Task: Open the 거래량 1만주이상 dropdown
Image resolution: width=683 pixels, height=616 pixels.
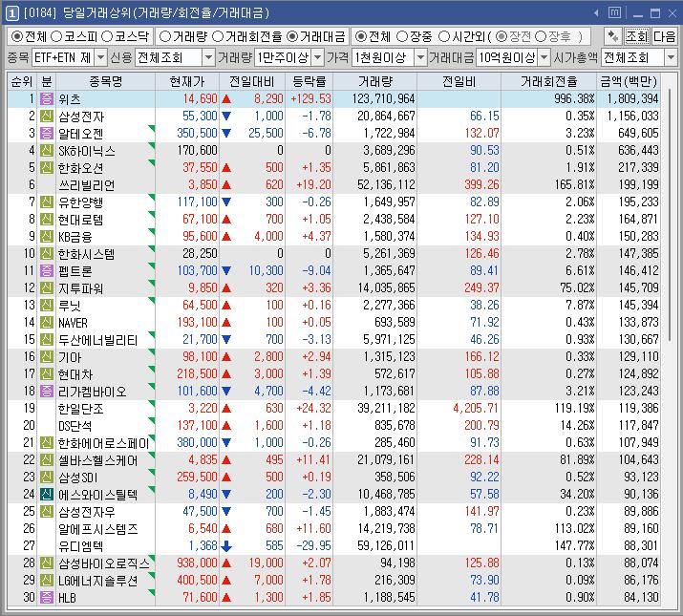Action: coord(318,57)
